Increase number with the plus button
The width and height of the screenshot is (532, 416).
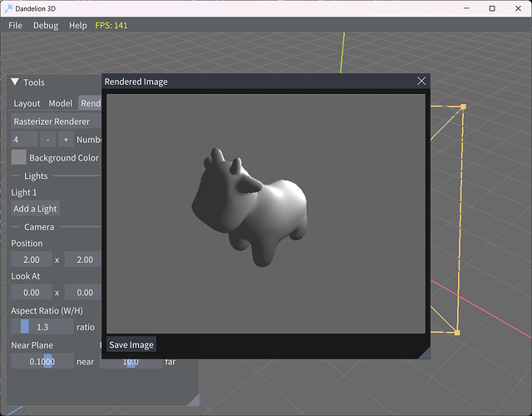[66, 140]
